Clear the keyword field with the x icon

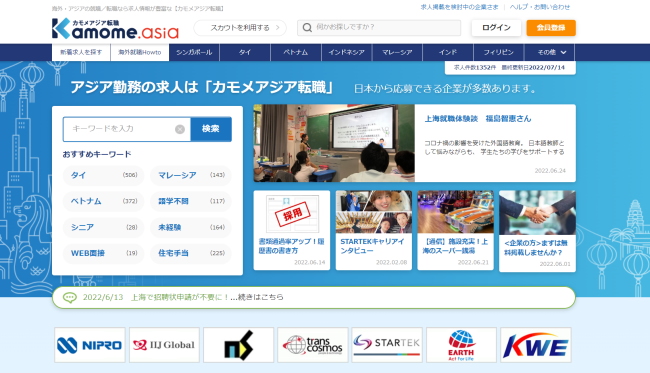(x=180, y=129)
